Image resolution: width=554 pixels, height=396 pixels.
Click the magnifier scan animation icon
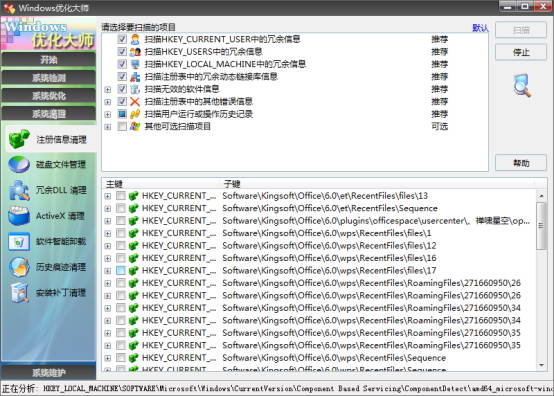pos(522,85)
